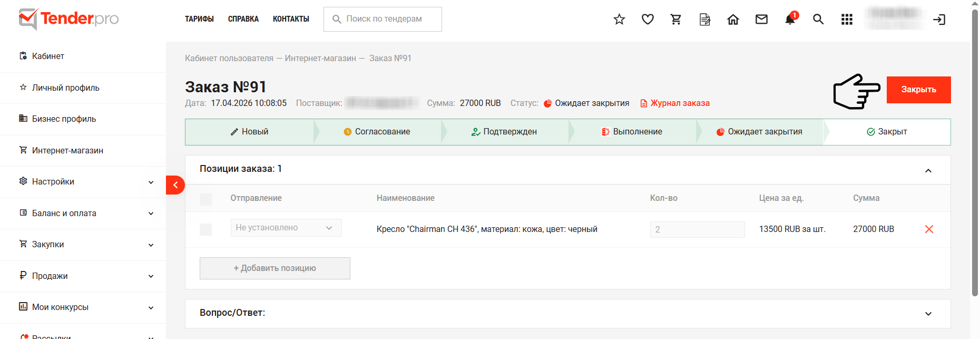
Task: Open СПРАВКА menu item
Action: pyautogui.click(x=243, y=19)
